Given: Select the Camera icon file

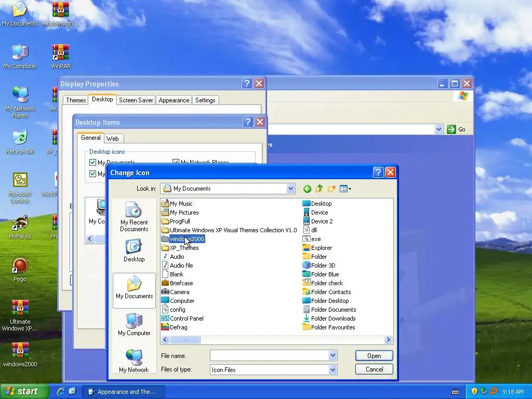Looking at the screenshot, I should coord(176,292).
